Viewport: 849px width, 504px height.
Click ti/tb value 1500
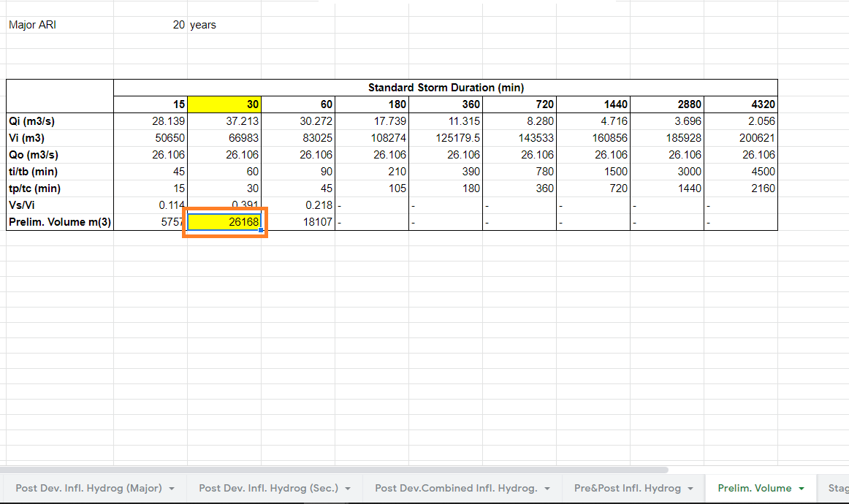(593, 172)
